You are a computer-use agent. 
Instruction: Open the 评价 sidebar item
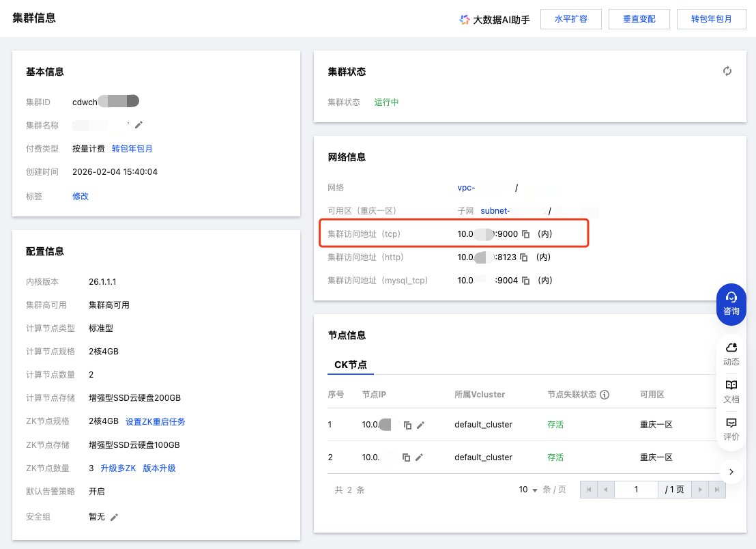click(731, 430)
